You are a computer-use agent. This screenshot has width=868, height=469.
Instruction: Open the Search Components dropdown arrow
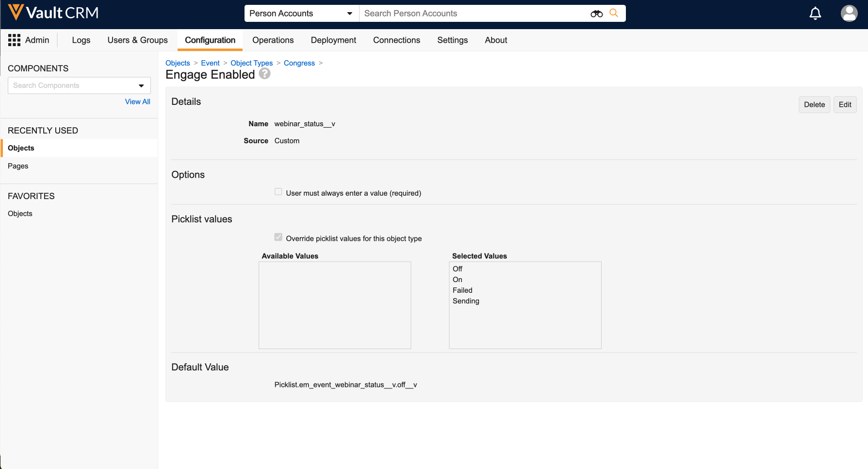coord(141,86)
